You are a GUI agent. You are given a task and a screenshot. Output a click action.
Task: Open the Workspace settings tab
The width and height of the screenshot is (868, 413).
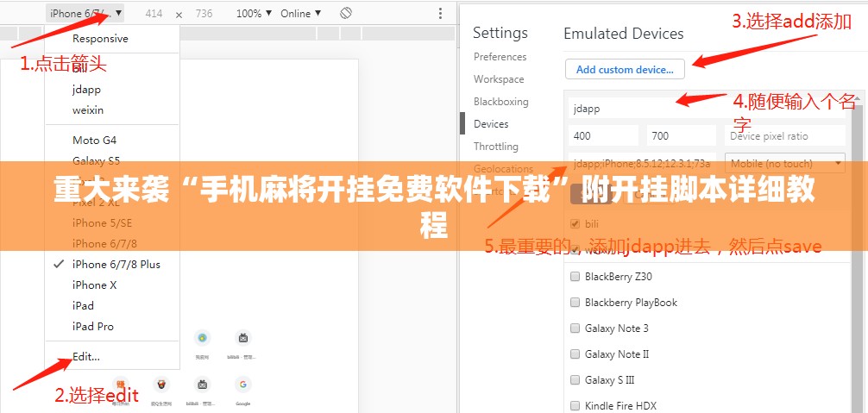(499, 79)
